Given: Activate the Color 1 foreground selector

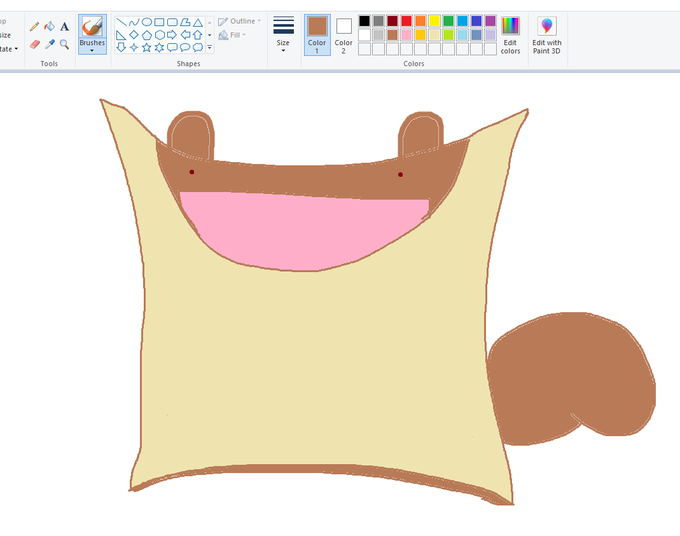Looking at the screenshot, I should [317, 35].
